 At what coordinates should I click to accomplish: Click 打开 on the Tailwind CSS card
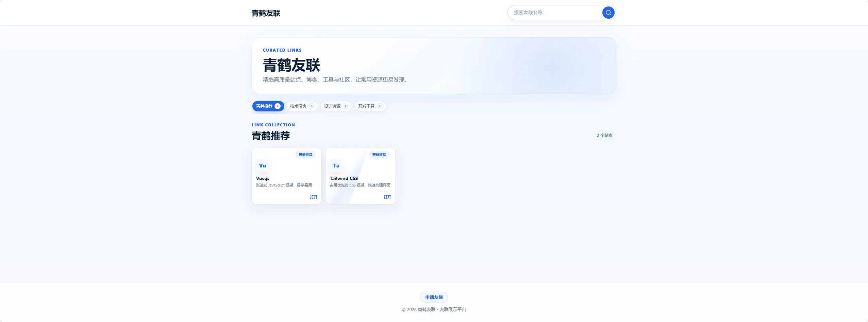[387, 197]
